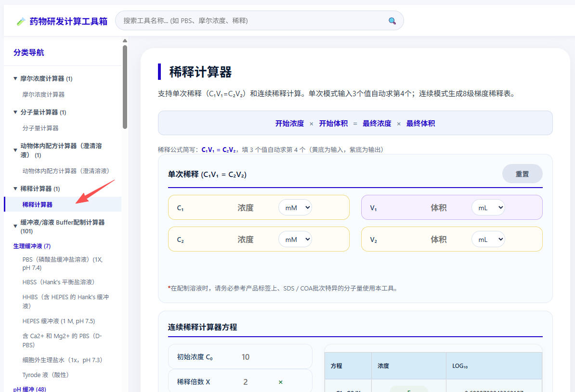Click the test tube logo icon
Image resolution: width=575 pixels, height=392 pixels.
[21, 22]
